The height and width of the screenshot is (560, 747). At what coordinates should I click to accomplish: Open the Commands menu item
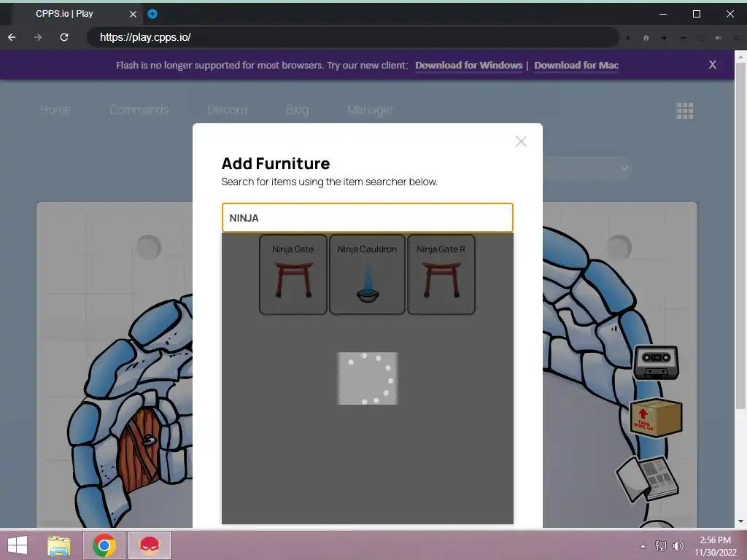coord(139,110)
